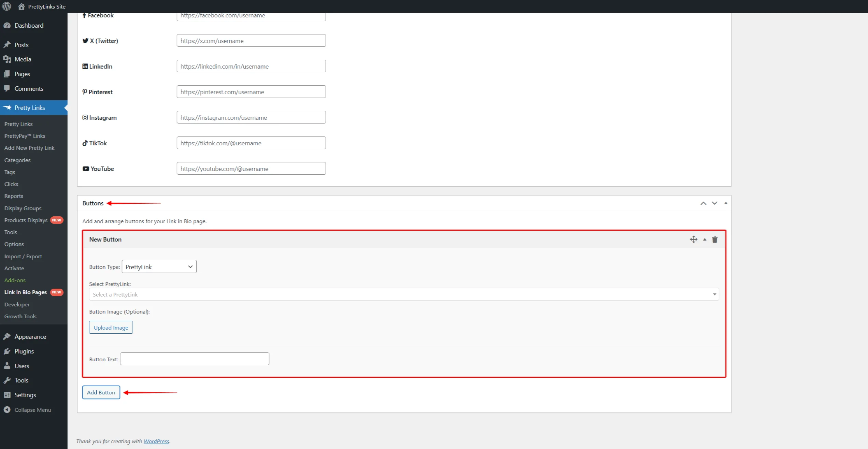The image size is (868, 449).
Task: Collapse the New Button panel arrow
Action: 705,240
